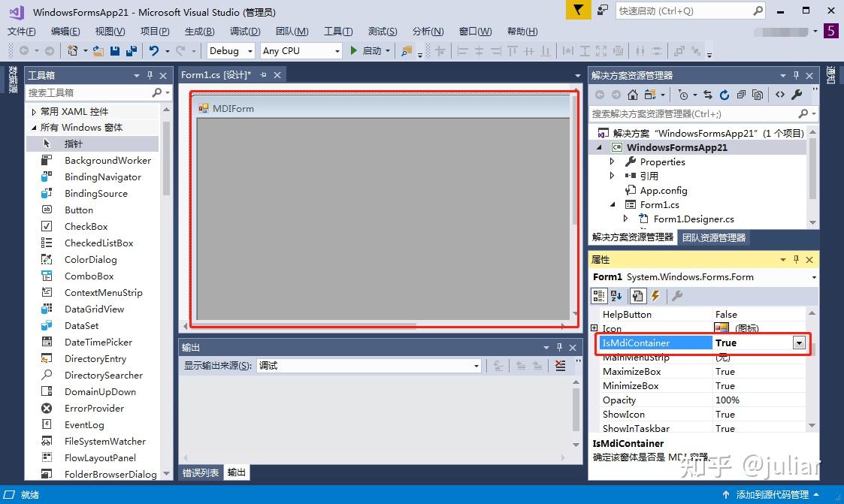Open the 调试(D) menu
844x504 pixels.
244,32
